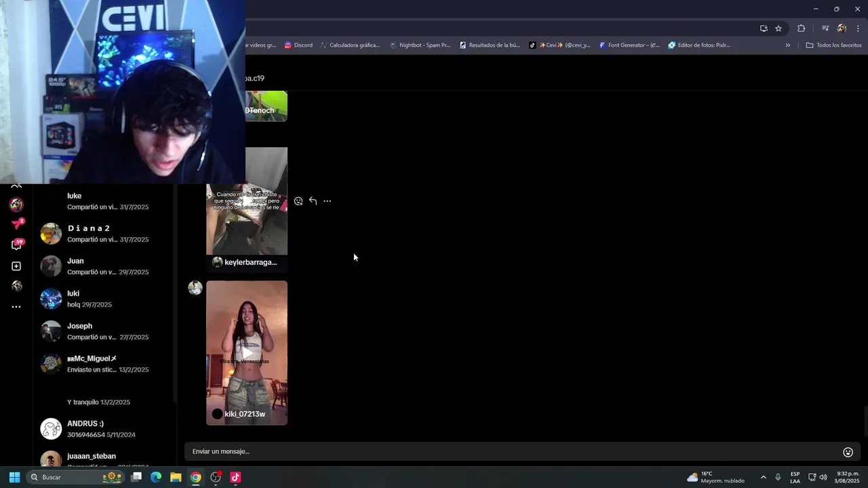Screen dimensions: 868x488
Task: Open the Font Generator bookmark
Action: coord(629,45)
